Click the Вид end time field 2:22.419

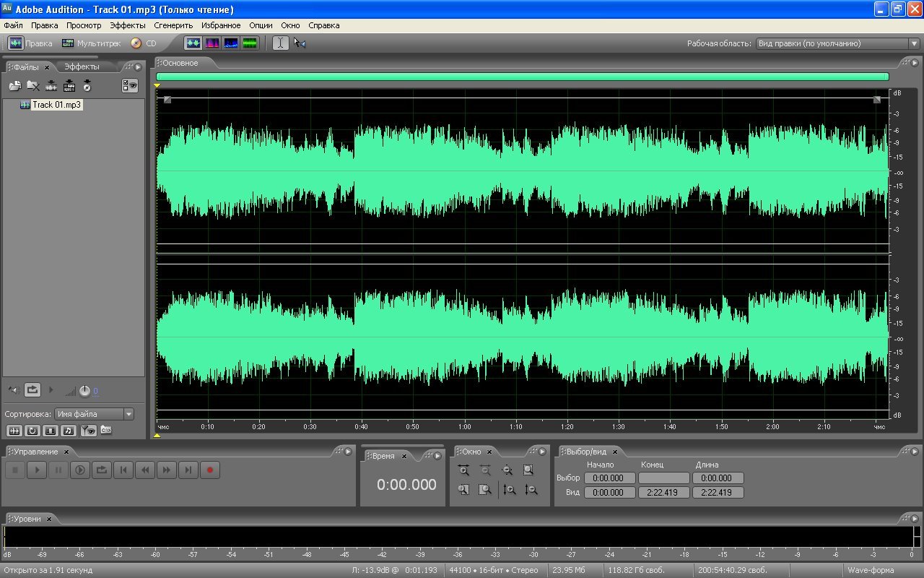pyautogui.click(x=663, y=493)
